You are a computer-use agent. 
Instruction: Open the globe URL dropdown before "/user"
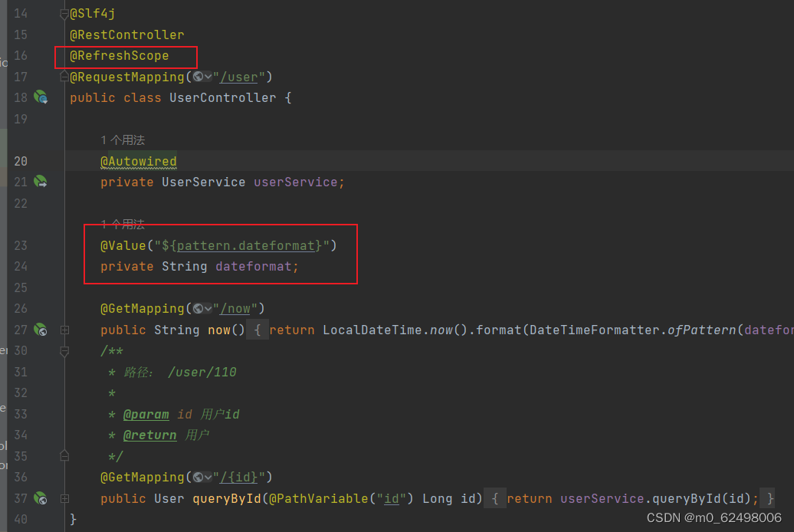click(x=202, y=77)
